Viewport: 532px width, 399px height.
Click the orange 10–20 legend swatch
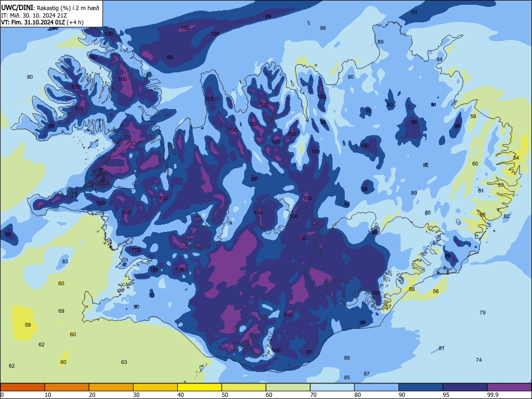67,387
